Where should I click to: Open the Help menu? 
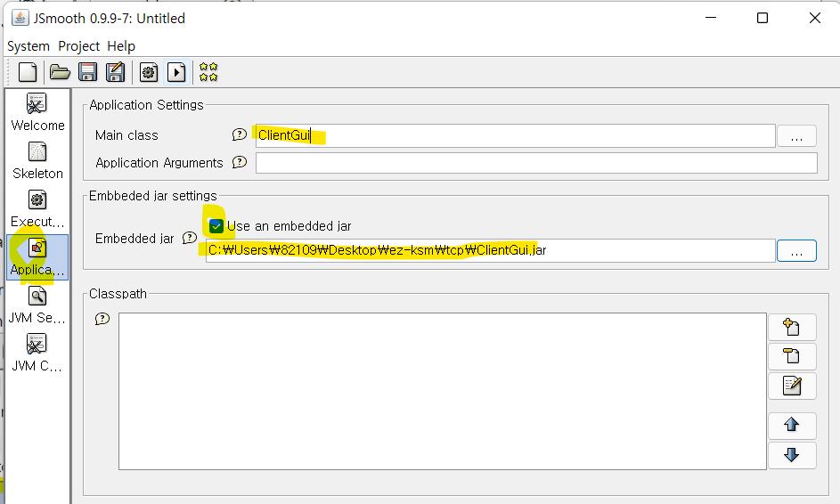point(121,46)
